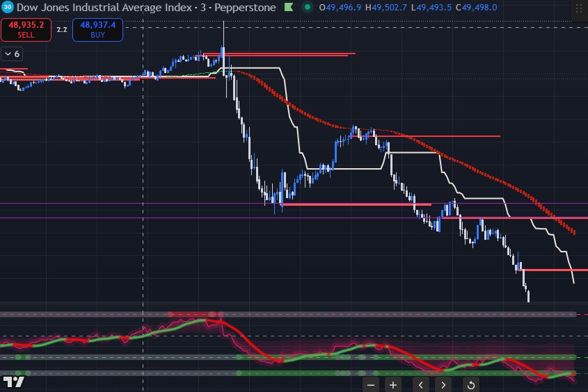Click the green flag icon beside Pepperstone

coord(289,7)
